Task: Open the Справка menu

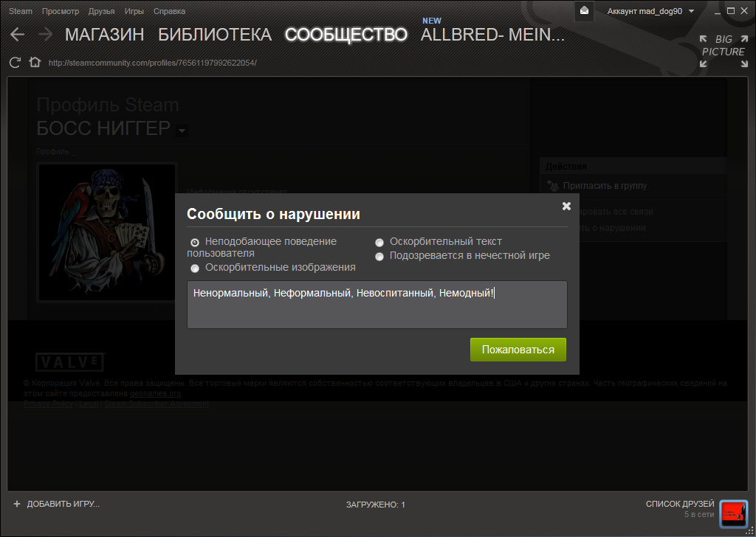Action: (x=169, y=10)
